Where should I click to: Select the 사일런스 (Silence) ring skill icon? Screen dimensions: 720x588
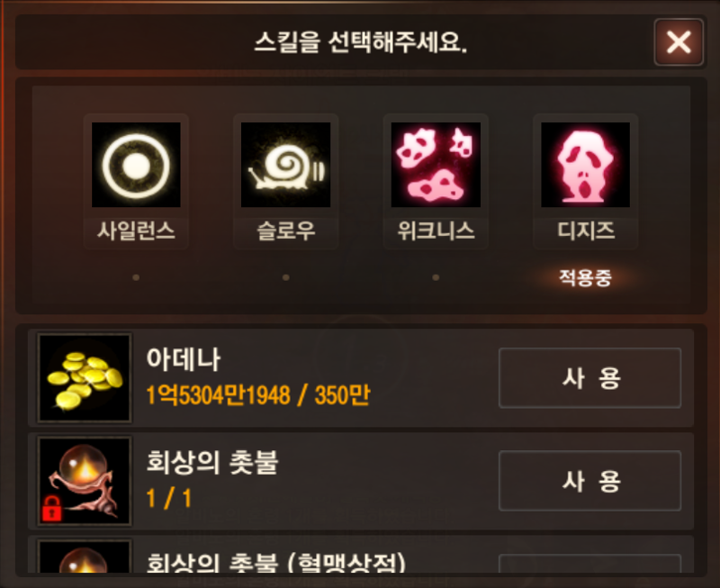(136, 165)
